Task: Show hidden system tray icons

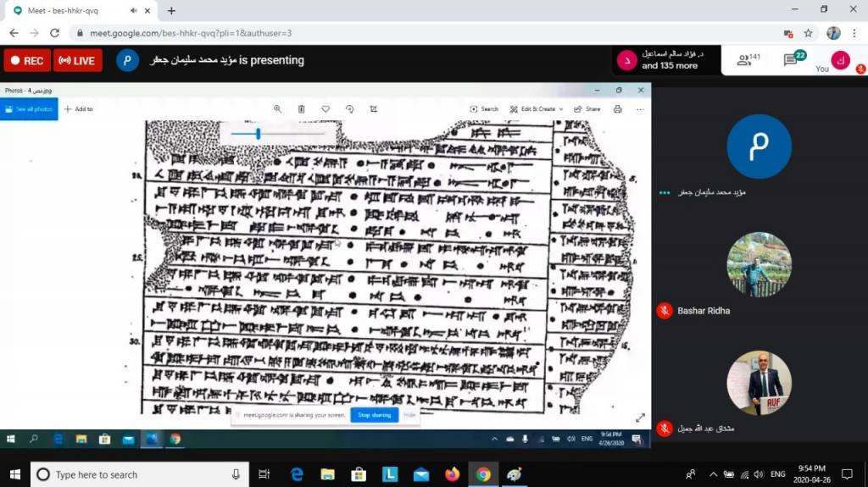Action: (713, 474)
